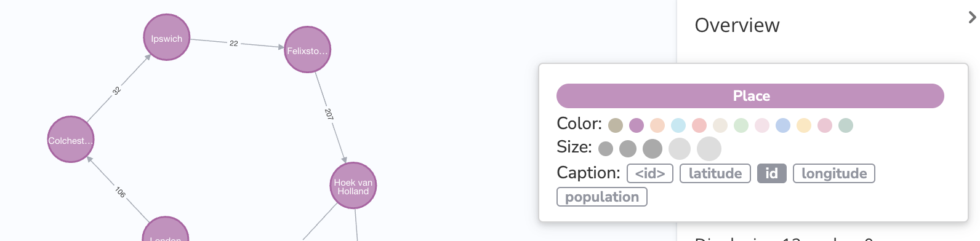This screenshot has width=980, height=241.
Task: Pick the peach color swatch
Action: coord(657,125)
